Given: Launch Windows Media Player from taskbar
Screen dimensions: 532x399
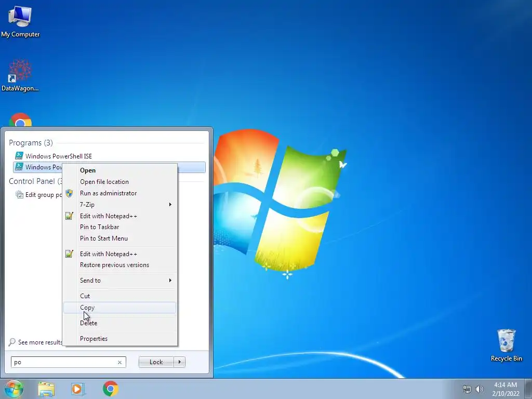Looking at the screenshot, I should tap(78, 389).
